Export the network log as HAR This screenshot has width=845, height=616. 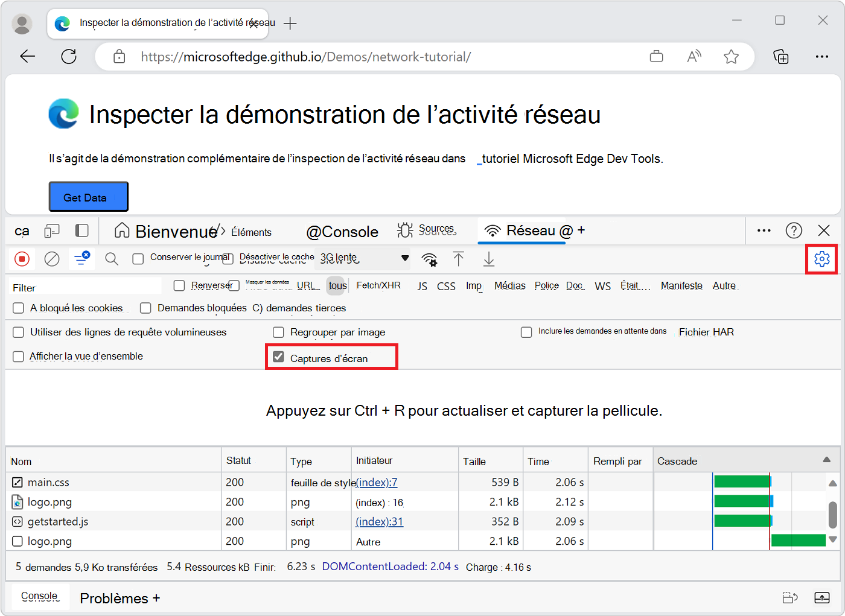(489, 259)
